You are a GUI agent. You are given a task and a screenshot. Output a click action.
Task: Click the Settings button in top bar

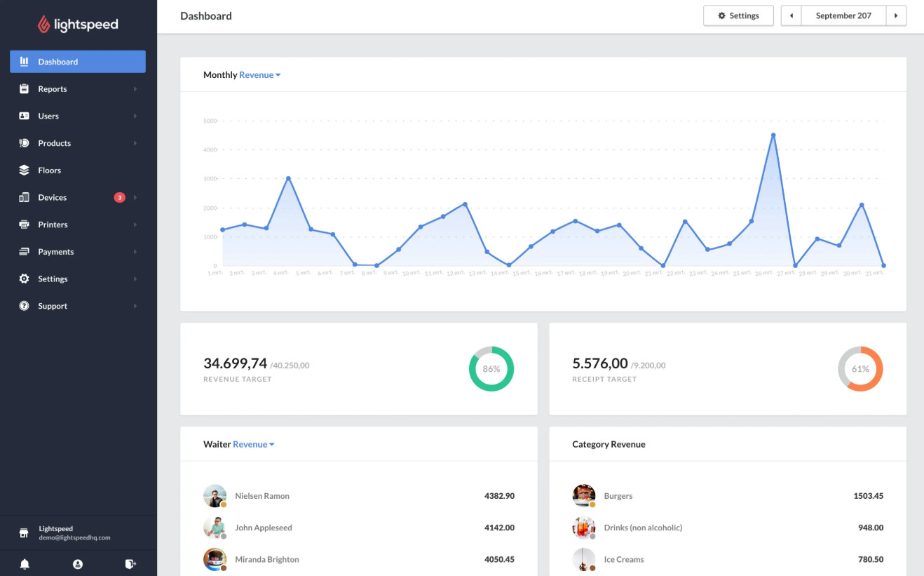738,15
